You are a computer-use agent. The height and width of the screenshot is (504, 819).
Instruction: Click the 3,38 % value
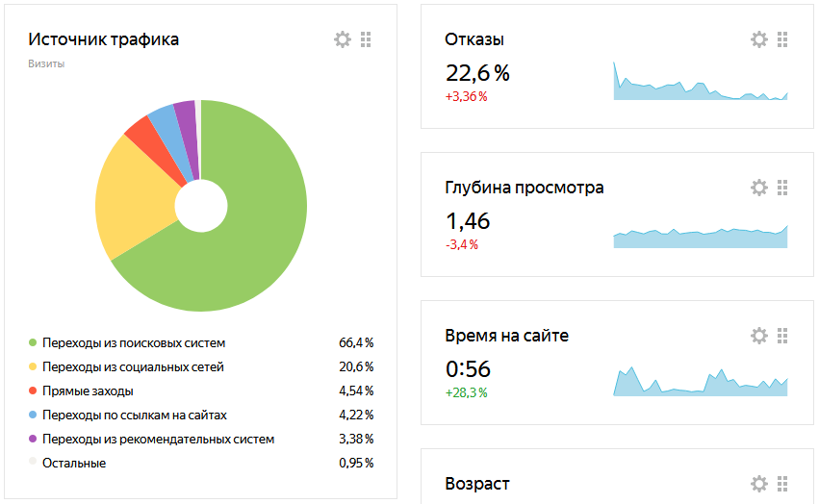tap(356, 440)
